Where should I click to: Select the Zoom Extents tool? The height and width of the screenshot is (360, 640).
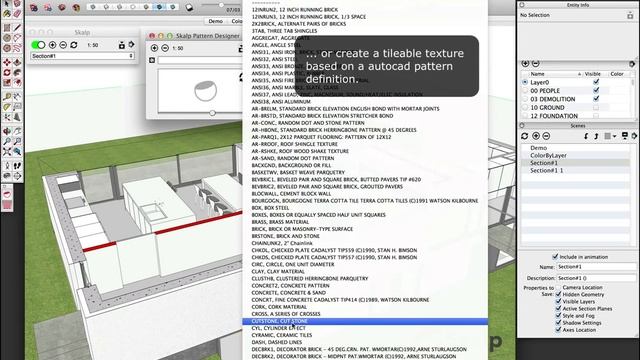tap(7, 152)
